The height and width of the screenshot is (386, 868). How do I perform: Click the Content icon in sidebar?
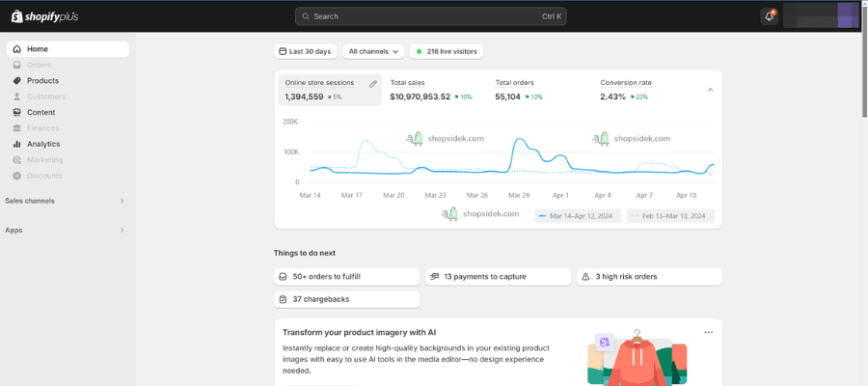pos(16,113)
